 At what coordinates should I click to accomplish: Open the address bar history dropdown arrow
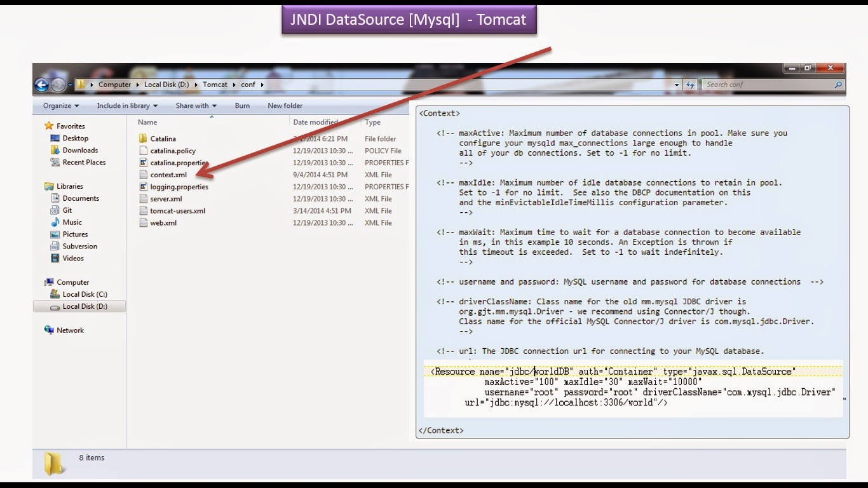677,85
